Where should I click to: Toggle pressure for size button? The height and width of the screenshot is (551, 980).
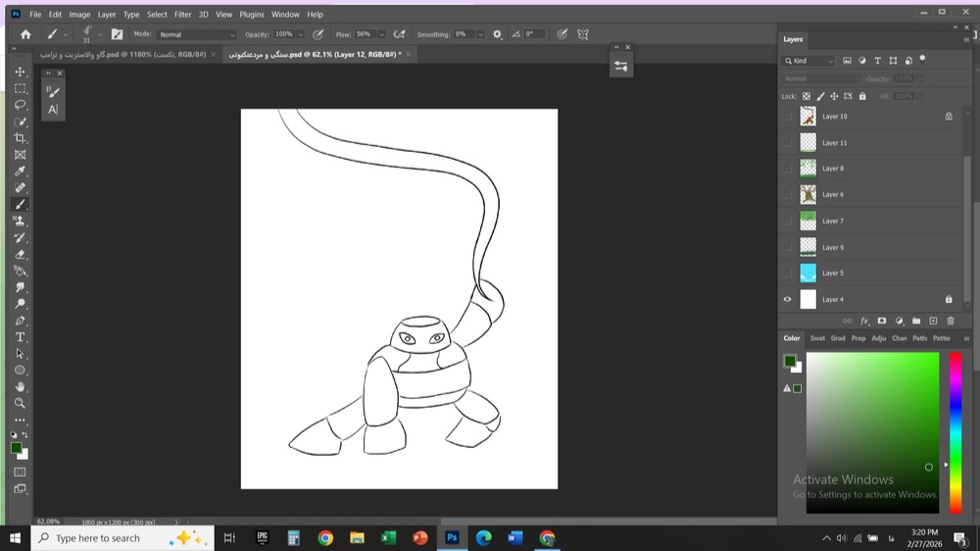click(x=562, y=34)
